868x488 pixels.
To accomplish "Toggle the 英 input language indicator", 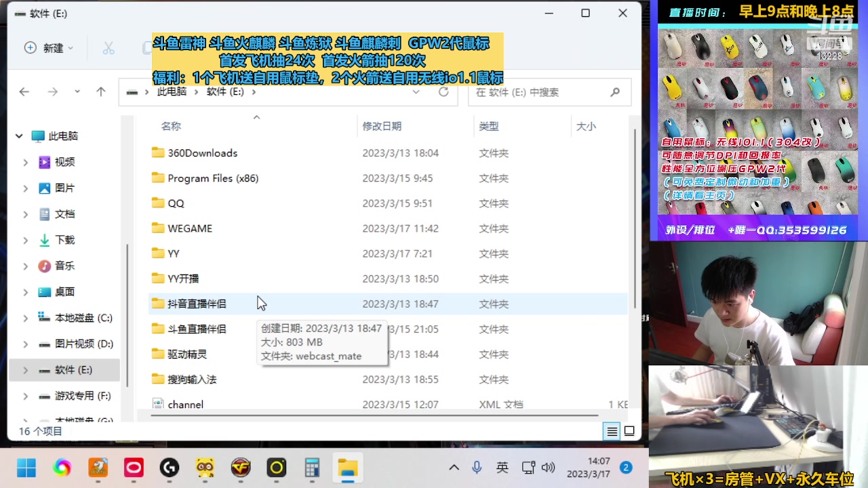I will (x=502, y=468).
